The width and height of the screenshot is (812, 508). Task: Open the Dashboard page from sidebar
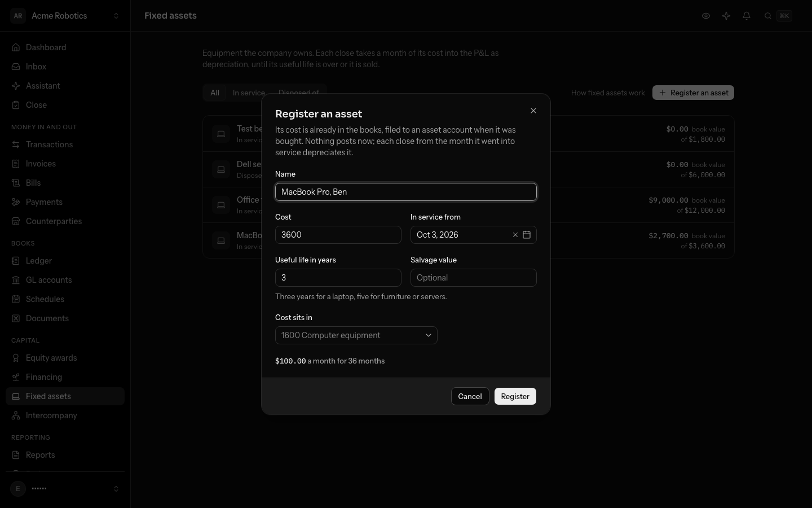pos(65,47)
